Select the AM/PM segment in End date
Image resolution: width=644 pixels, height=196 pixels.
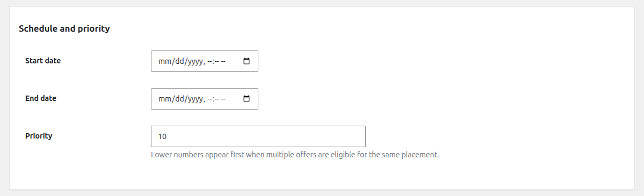(x=223, y=99)
